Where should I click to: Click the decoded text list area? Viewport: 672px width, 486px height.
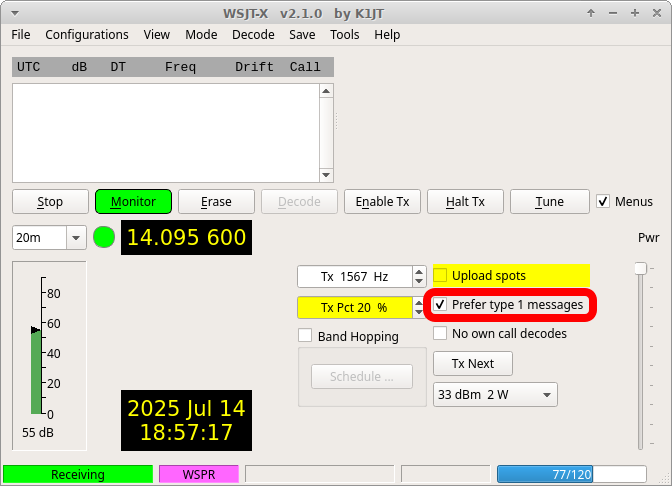click(166, 133)
